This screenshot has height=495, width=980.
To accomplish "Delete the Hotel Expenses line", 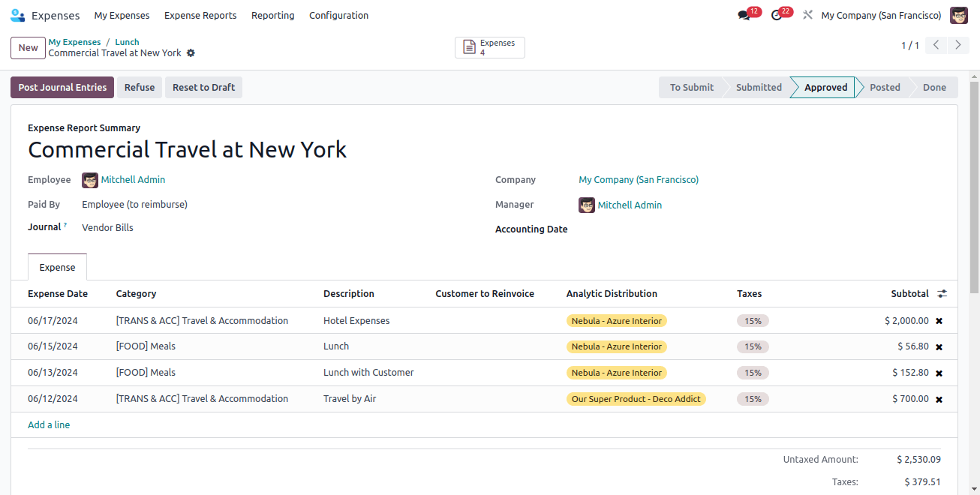I will tap(939, 321).
